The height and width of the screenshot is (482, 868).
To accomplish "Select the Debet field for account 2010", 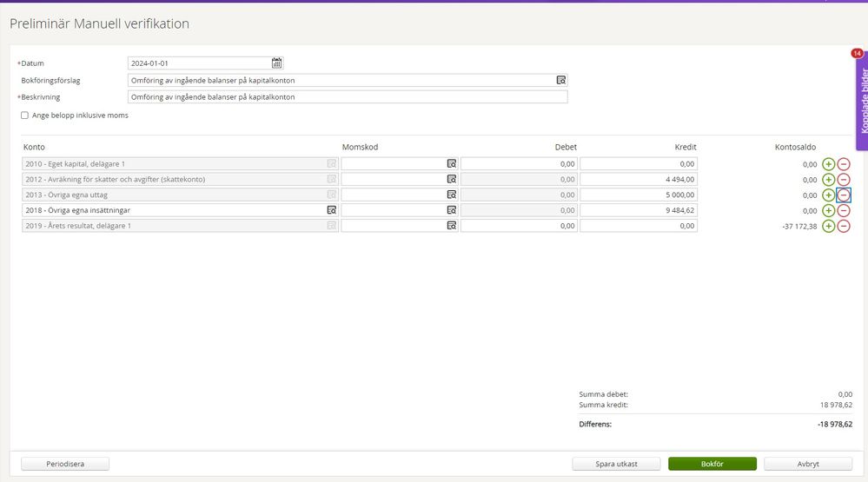I will 519,164.
